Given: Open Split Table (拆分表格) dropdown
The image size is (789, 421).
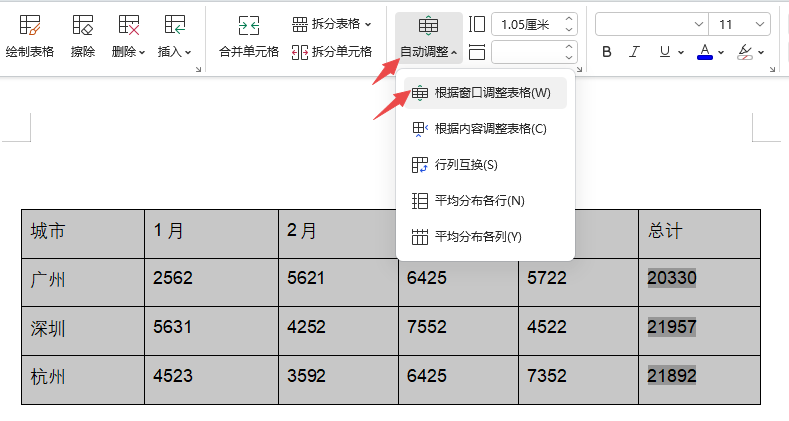Looking at the screenshot, I should (x=332, y=24).
